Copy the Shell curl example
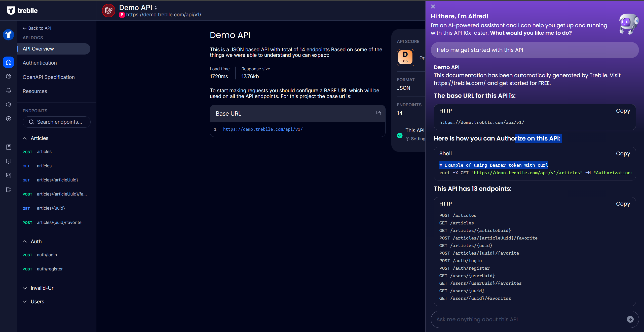 (x=623, y=154)
